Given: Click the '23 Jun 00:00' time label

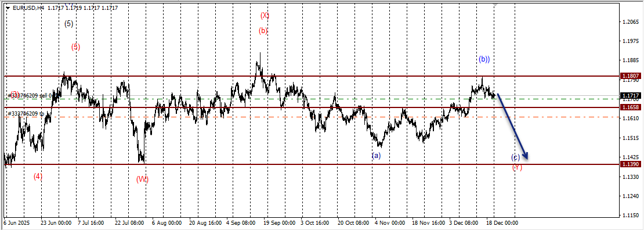Looking at the screenshot, I should (56, 222).
